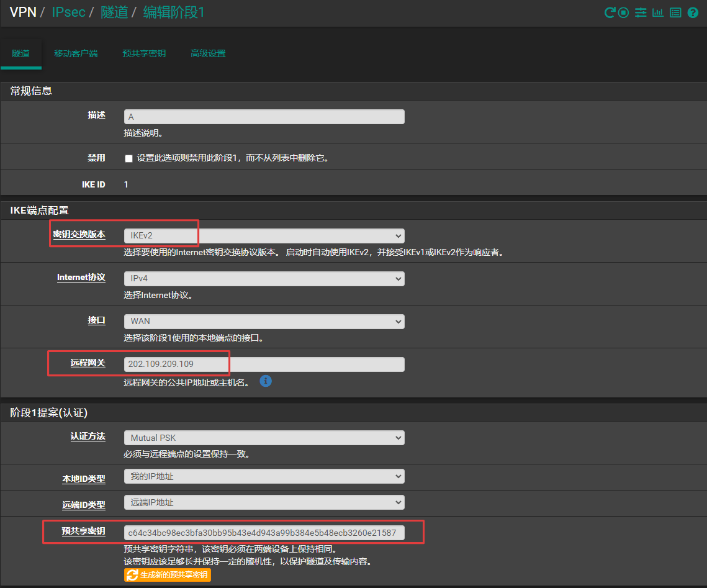Image resolution: width=707 pixels, height=588 pixels.
Task: Click the restart service icon
Action: tap(610, 12)
